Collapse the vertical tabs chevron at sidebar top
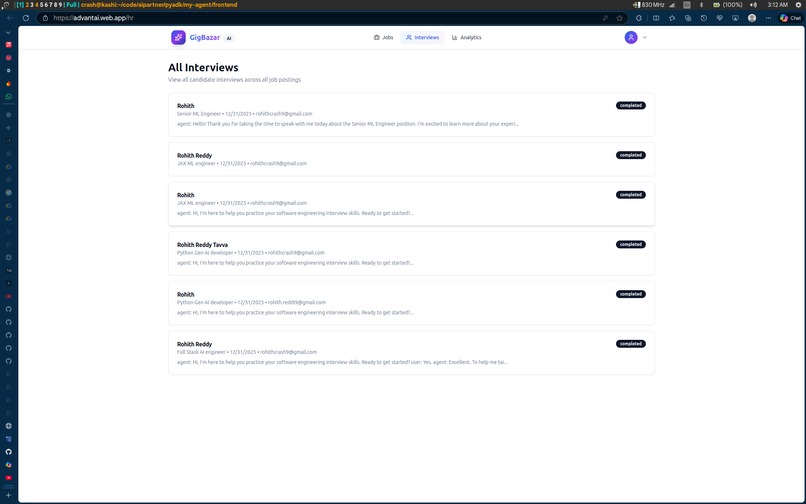806x504 pixels. click(8, 32)
